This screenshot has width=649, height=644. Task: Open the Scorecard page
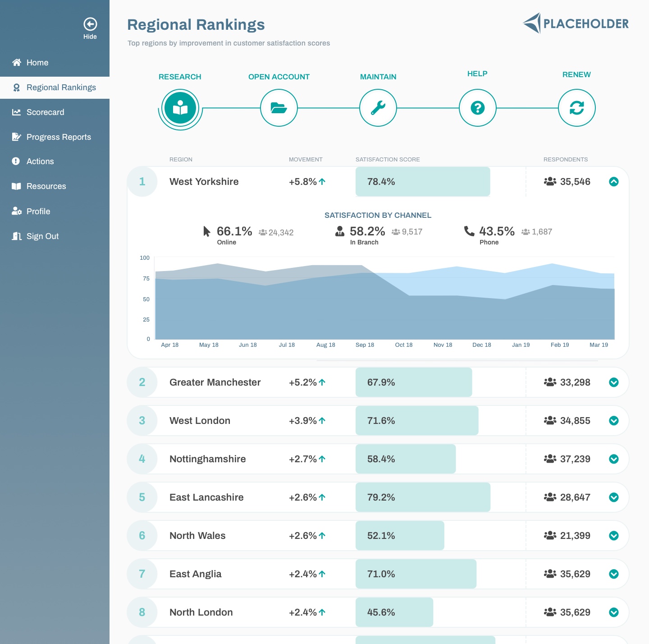(45, 112)
